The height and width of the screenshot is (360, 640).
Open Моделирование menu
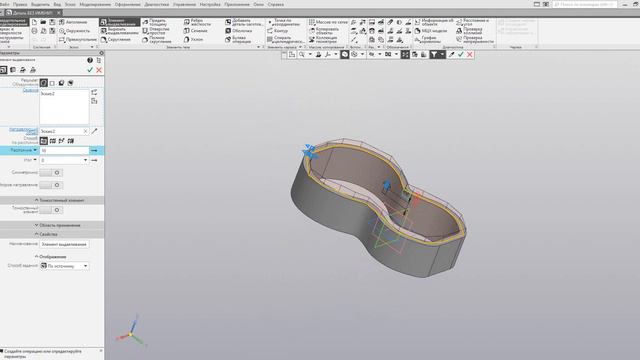95,4
